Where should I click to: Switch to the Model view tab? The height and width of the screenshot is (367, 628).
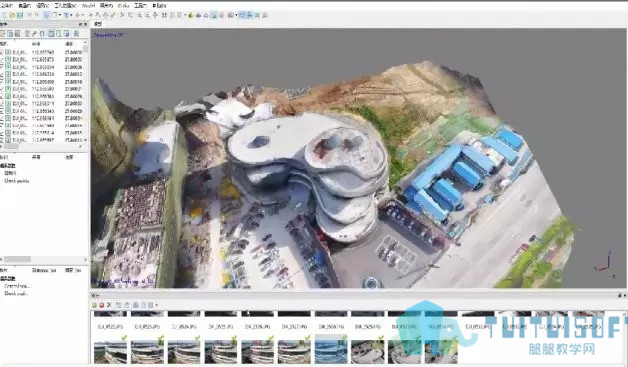pos(98,24)
